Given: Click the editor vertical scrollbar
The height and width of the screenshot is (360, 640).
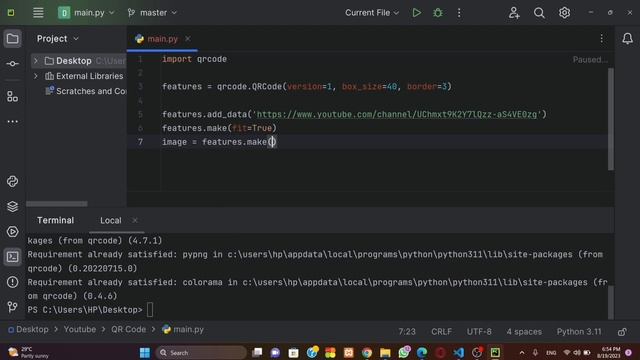Looking at the screenshot, I should tap(611, 119).
